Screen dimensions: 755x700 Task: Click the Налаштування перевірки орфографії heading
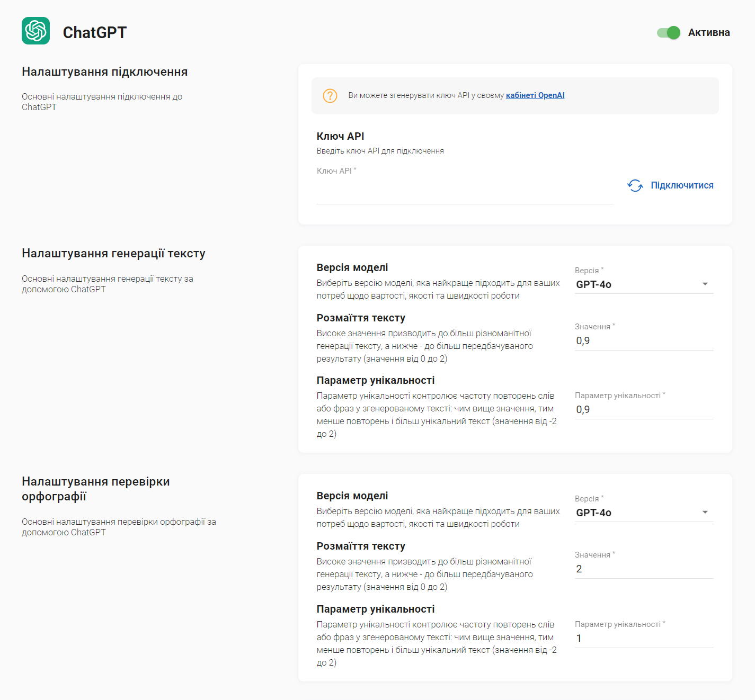(x=96, y=489)
